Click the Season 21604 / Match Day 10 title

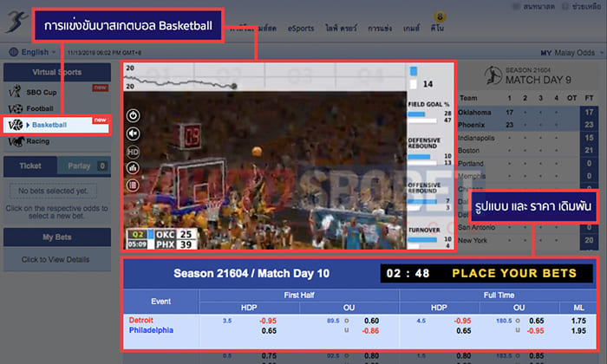coord(251,274)
